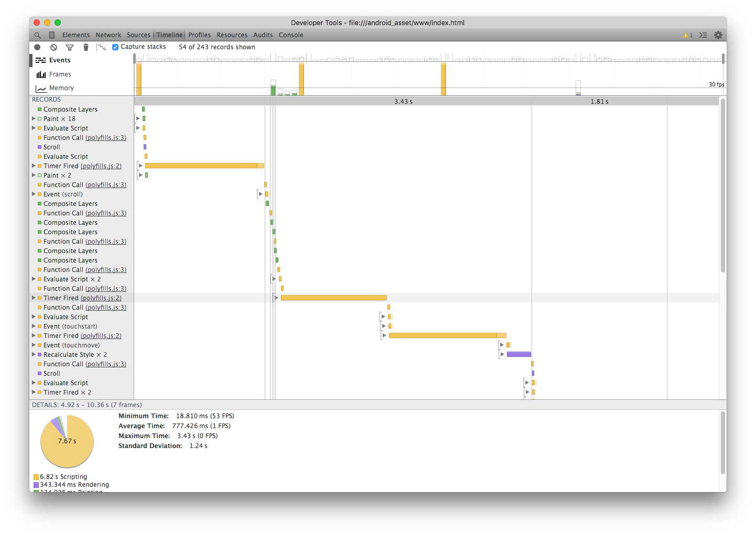The height and width of the screenshot is (534, 756).
Task: Uncheck the Capture stacks checkbox
Action: (x=115, y=47)
